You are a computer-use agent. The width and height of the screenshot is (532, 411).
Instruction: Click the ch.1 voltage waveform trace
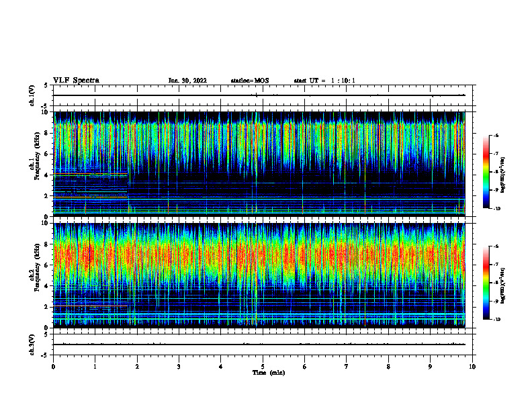[x=259, y=95]
